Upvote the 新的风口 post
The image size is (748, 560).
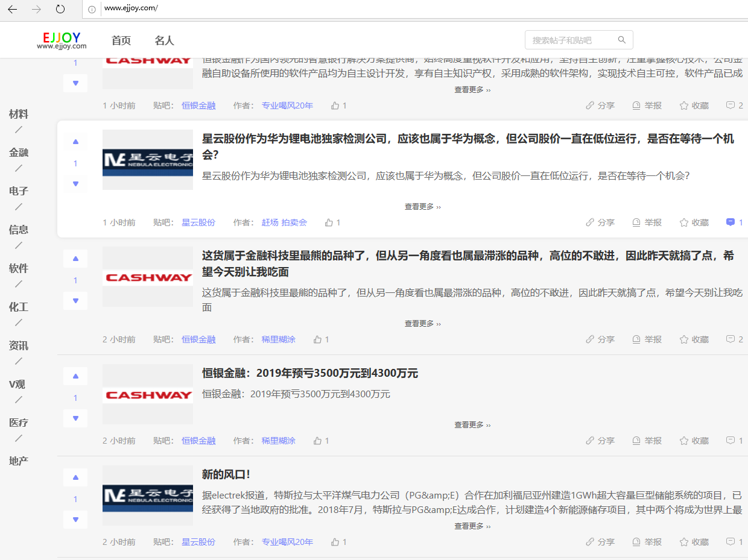coord(75,477)
